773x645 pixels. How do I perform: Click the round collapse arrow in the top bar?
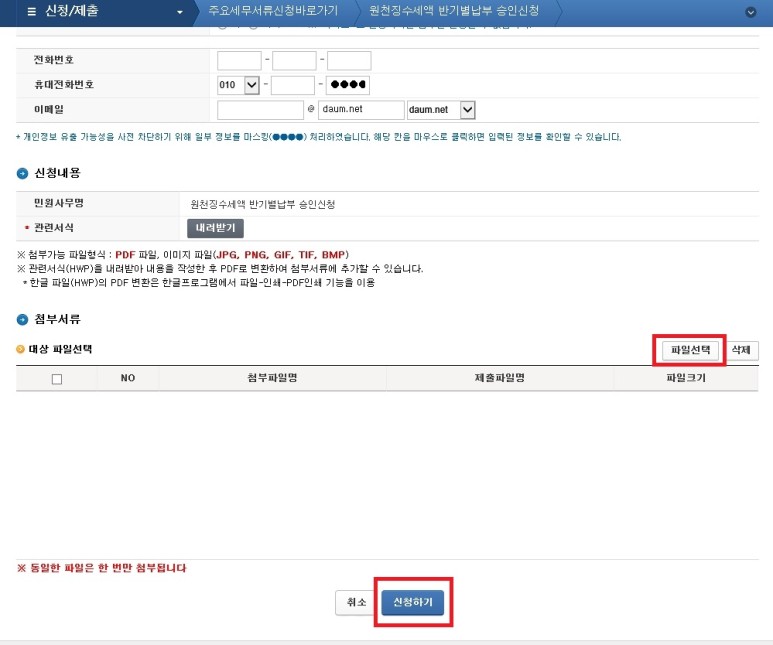[x=750, y=12]
